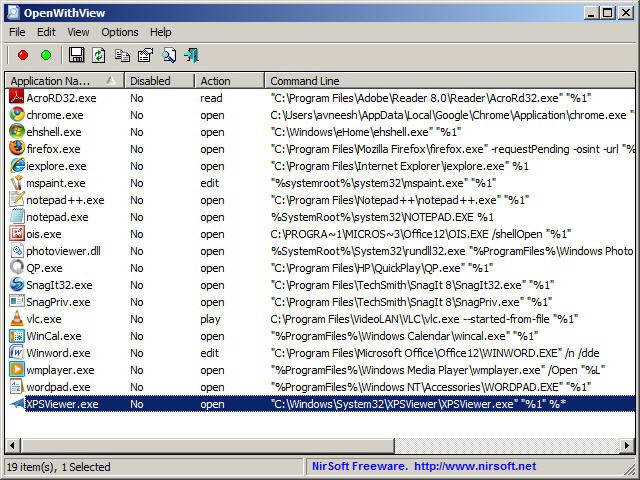Click the notepad++.exe icon

[x=16, y=199]
